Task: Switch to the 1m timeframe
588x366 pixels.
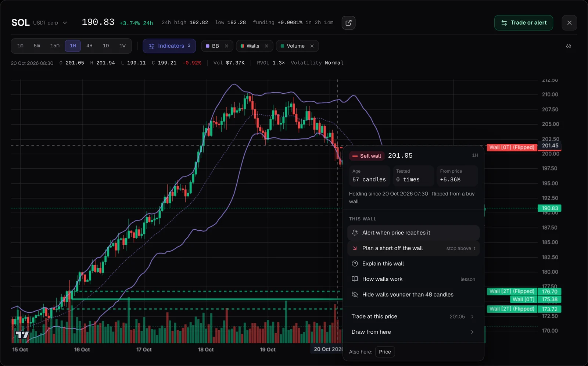Action: pyautogui.click(x=20, y=46)
